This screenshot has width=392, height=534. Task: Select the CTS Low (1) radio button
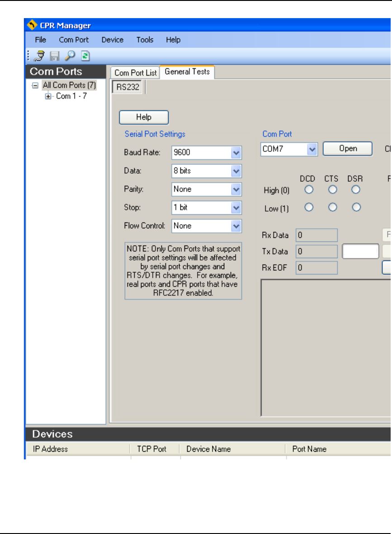point(333,208)
